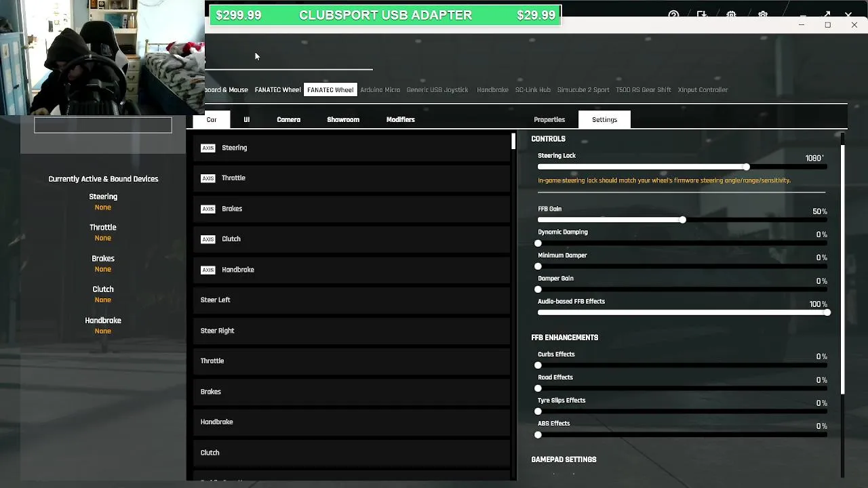This screenshot has height=488, width=868.
Task: Click the Steer Right binding row
Action: tap(351, 331)
